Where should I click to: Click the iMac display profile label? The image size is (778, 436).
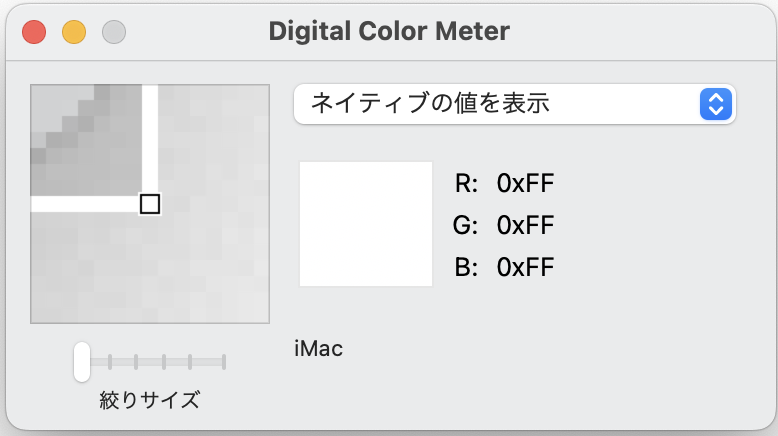point(319,349)
